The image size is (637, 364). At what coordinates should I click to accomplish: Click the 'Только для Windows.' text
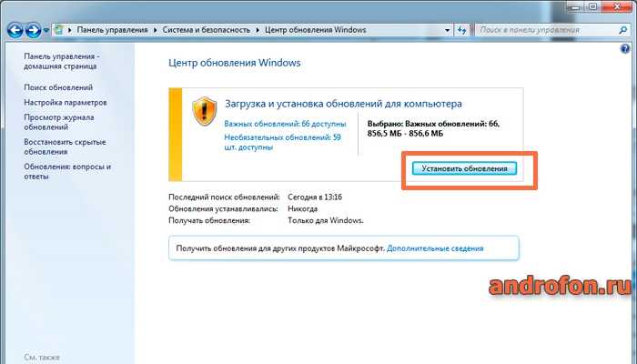pos(326,220)
